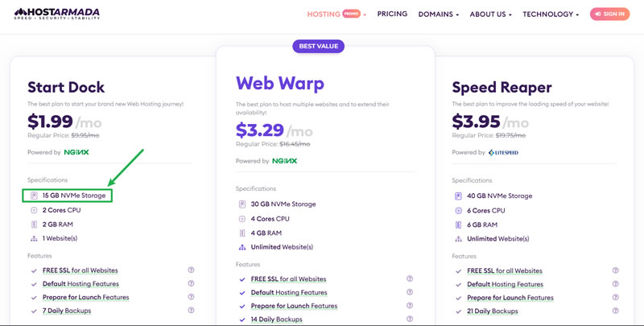Click the CPU icon beside 2 Cores CPU
This screenshot has height=326, width=644.
point(34,210)
